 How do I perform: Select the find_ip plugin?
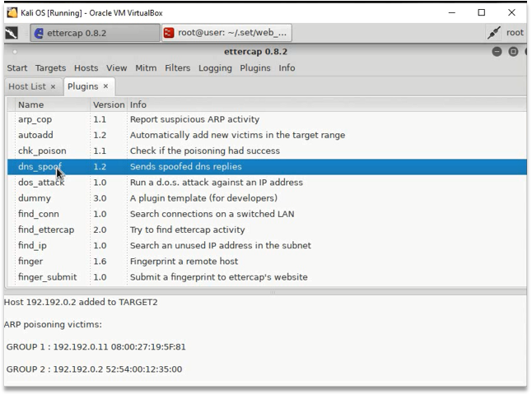click(267, 245)
